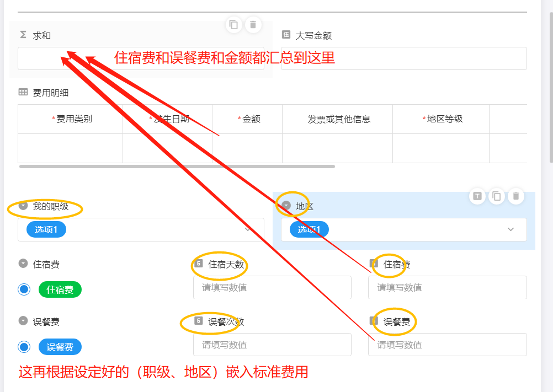Click the 金额 column header

tap(247, 119)
